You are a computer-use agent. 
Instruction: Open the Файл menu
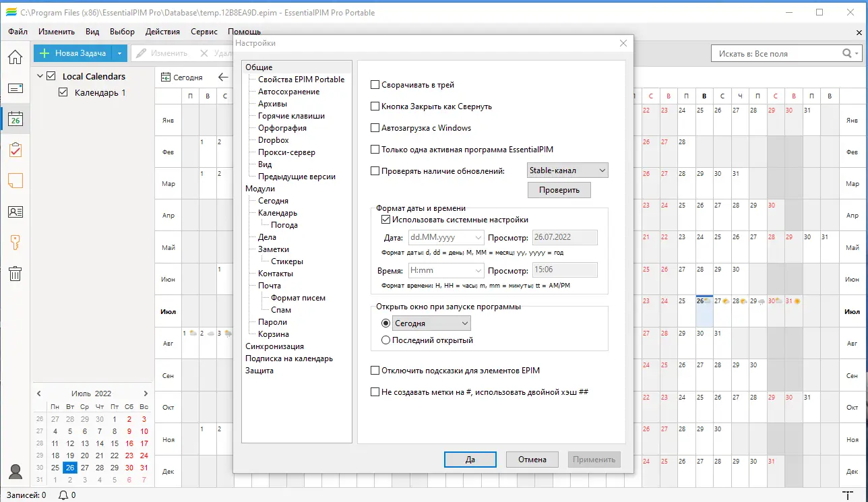coord(18,32)
